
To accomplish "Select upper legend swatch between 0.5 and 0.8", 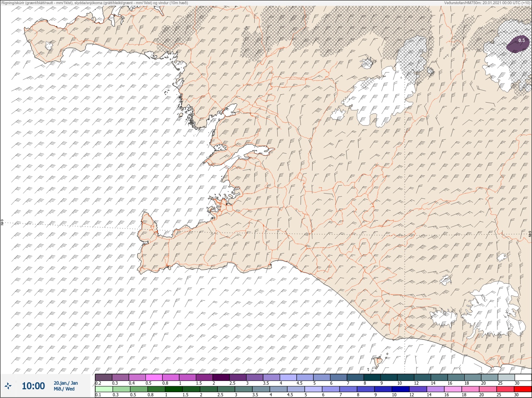I will tap(154, 377).
